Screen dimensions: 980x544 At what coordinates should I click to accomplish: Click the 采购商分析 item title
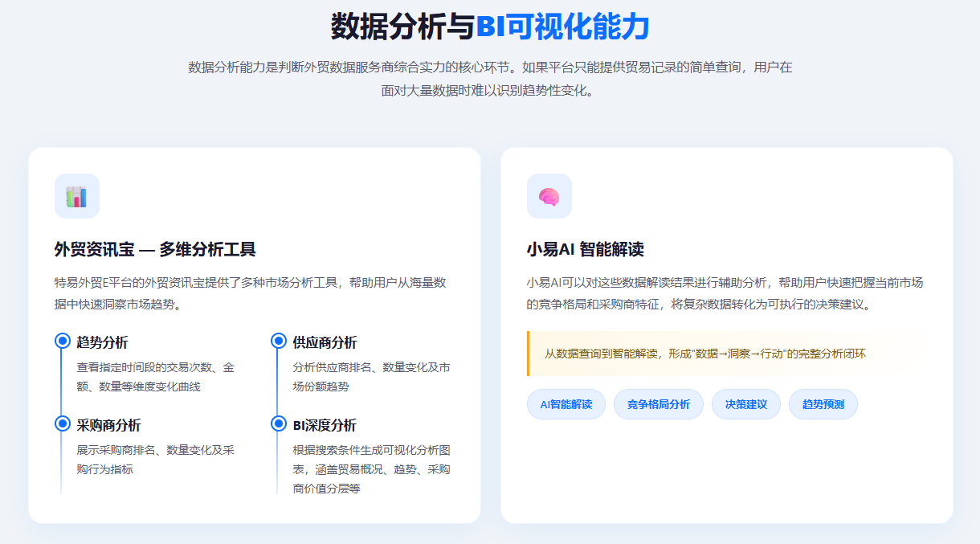coord(108,425)
